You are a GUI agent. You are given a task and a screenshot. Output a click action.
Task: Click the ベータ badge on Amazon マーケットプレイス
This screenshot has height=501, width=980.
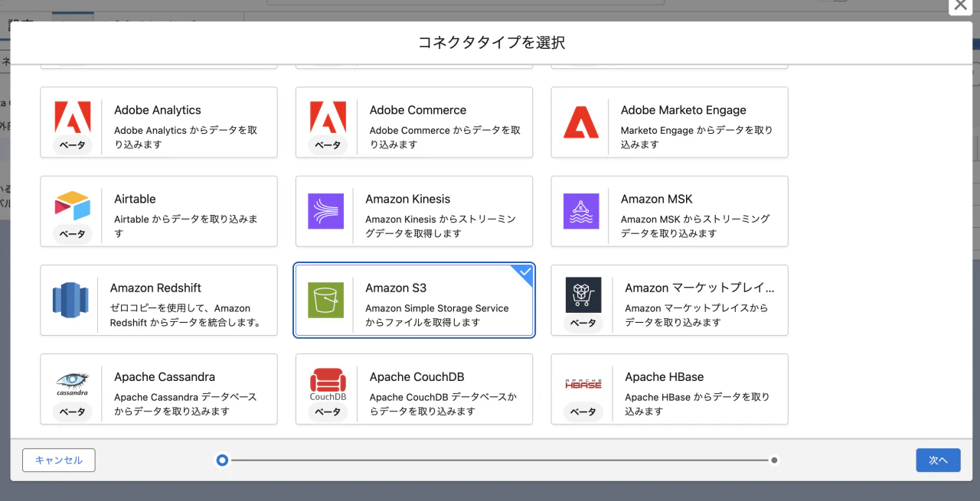pyautogui.click(x=583, y=323)
